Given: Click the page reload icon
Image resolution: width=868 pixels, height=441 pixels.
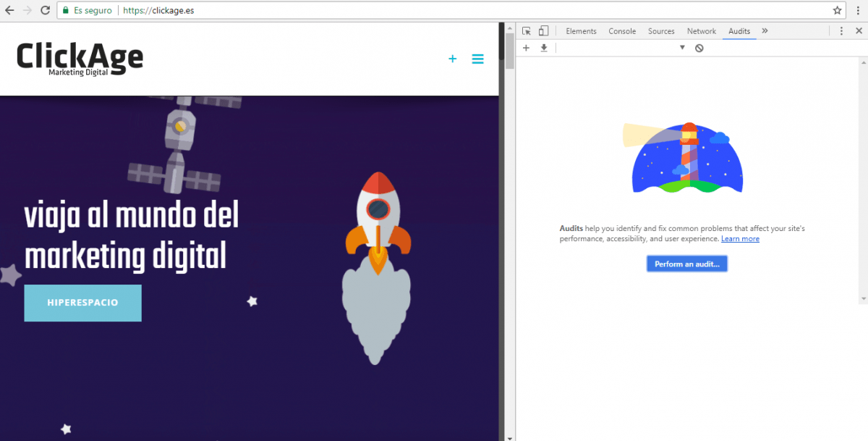Looking at the screenshot, I should [45, 10].
